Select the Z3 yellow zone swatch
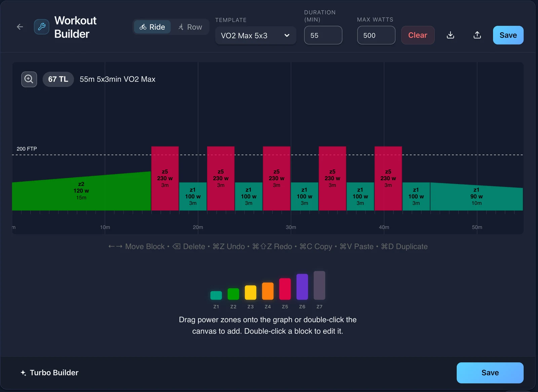Viewport: 538px width, 392px height. [x=251, y=292]
